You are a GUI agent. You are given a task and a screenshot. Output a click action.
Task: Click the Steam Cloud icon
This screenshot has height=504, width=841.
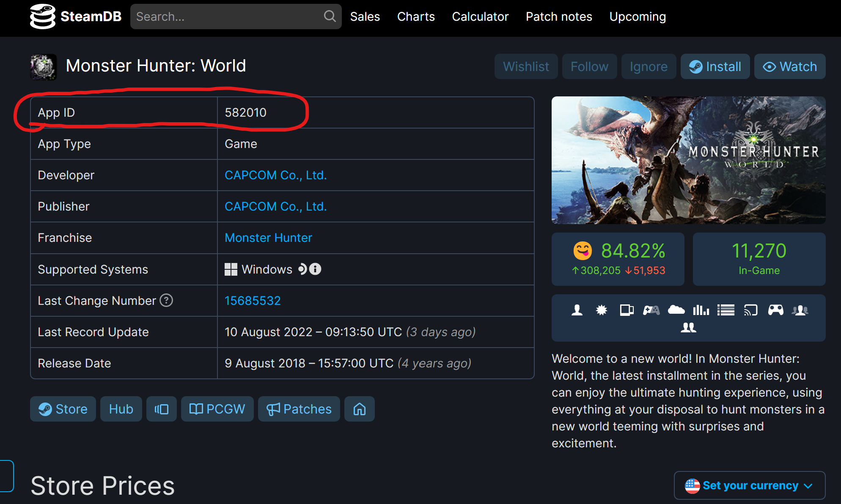click(x=676, y=310)
